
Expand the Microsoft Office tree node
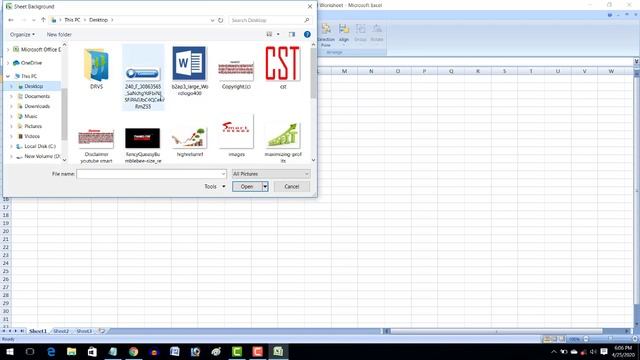(8, 49)
